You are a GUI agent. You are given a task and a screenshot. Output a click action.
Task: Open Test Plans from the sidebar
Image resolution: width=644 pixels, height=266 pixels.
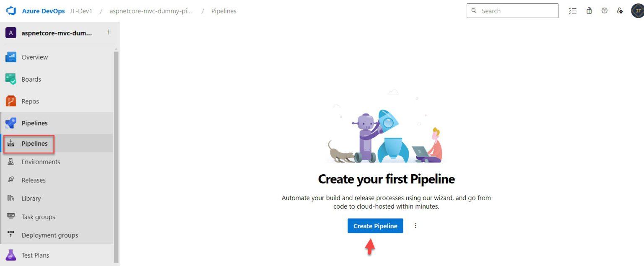click(x=35, y=255)
